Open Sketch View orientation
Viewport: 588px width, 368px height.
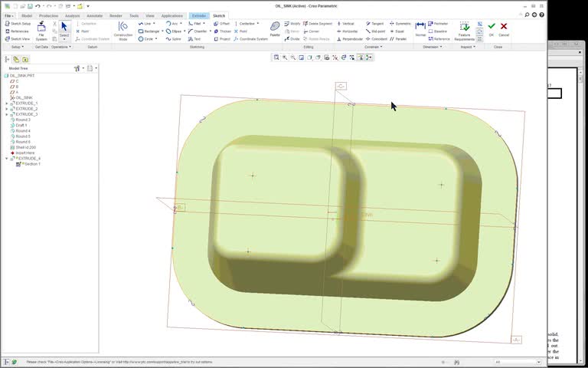pyautogui.click(x=18, y=39)
